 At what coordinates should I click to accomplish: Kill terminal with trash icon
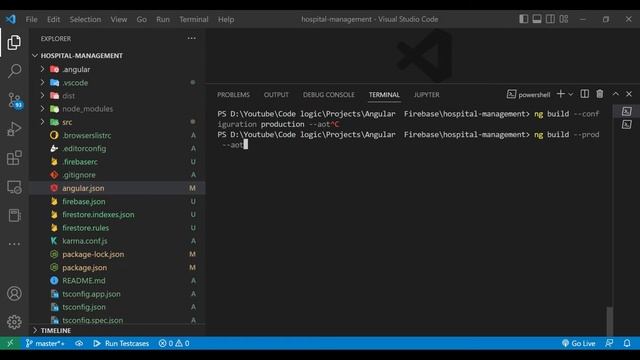600,94
